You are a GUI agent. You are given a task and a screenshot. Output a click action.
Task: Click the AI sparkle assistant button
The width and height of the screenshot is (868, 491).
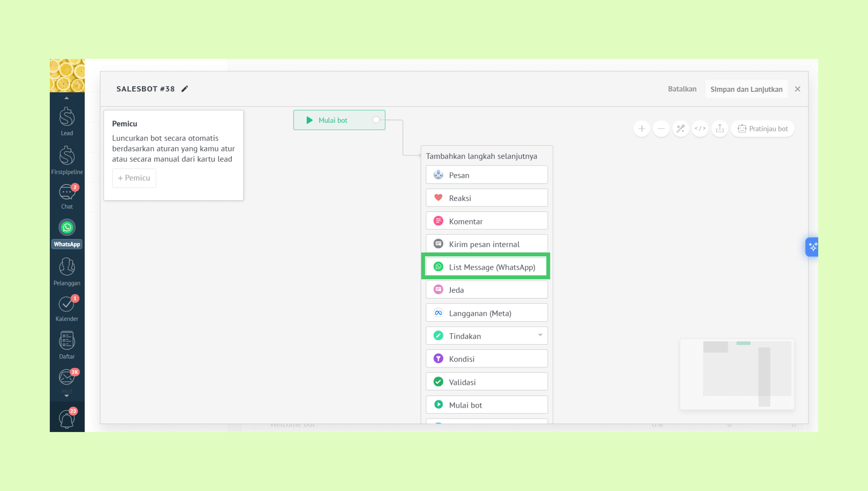pos(812,247)
